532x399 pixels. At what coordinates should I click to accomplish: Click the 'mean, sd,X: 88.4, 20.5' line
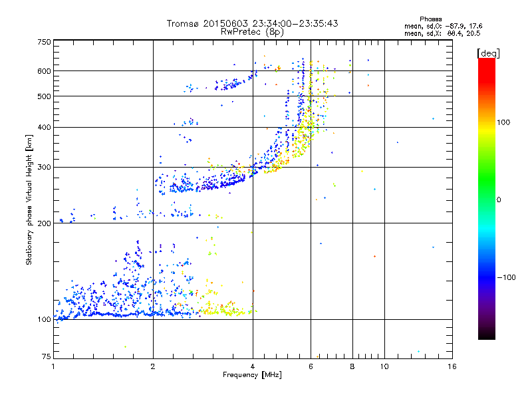pyautogui.click(x=442, y=34)
